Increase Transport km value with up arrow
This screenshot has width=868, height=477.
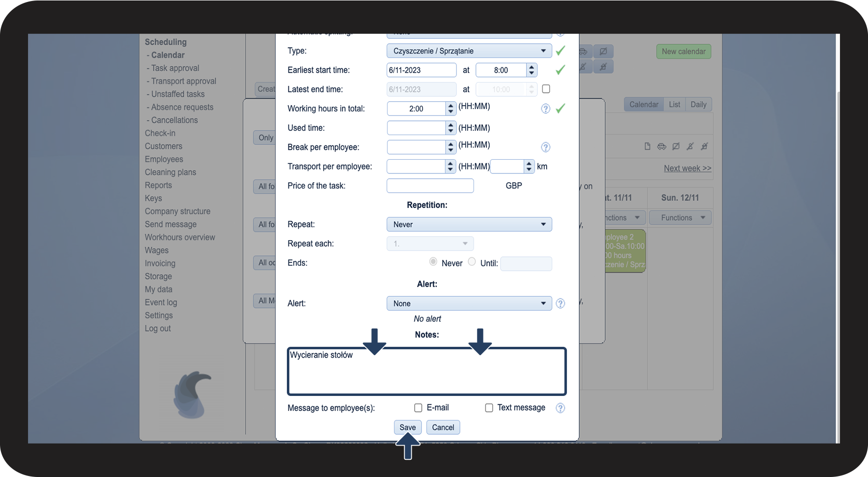pyautogui.click(x=529, y=164)
